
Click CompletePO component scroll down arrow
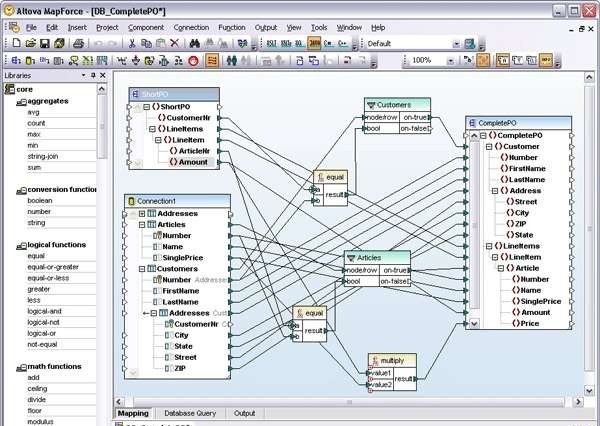pos(474,324)
